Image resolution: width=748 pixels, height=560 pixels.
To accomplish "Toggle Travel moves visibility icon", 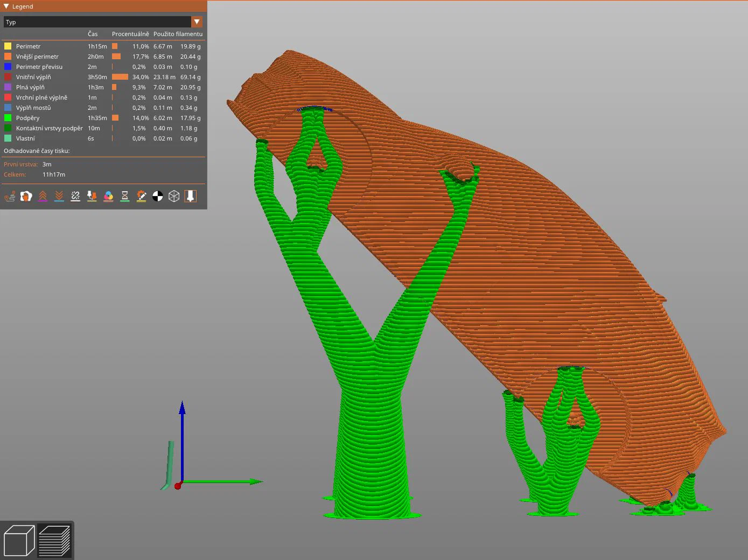I will (x=10, y=197).
